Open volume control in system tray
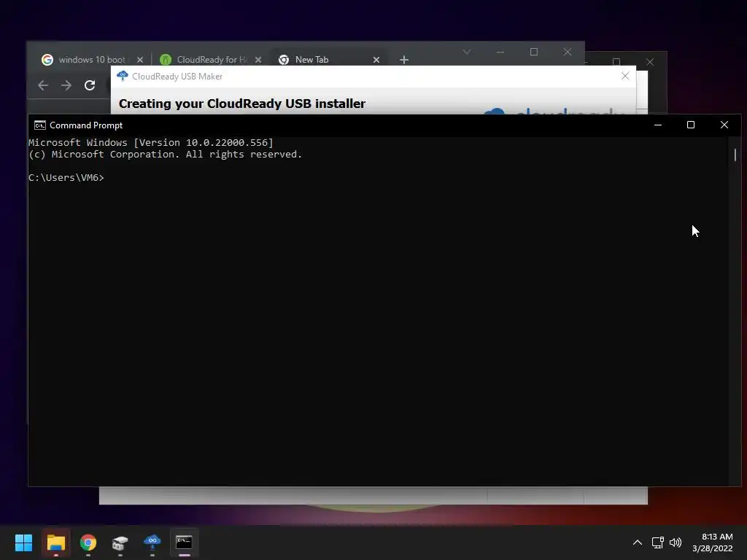The image size is (747, 560). (676, 542)
